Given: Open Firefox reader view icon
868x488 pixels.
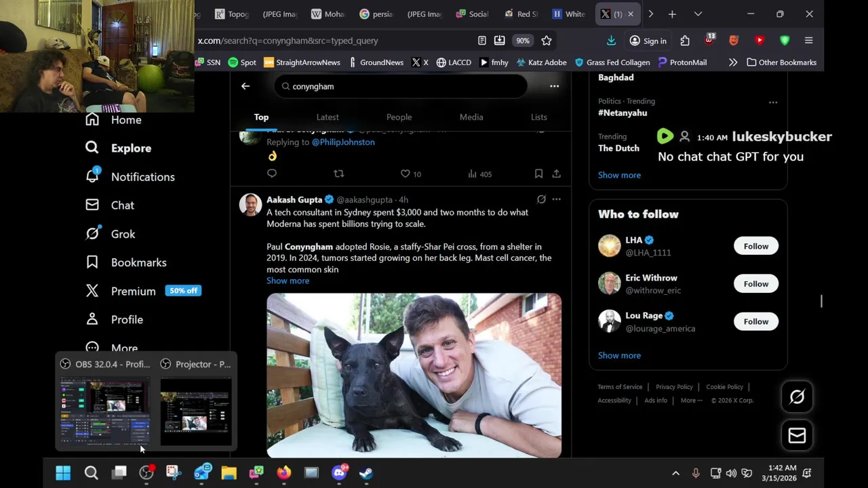Looking at the screenshot, I should 481,41.
